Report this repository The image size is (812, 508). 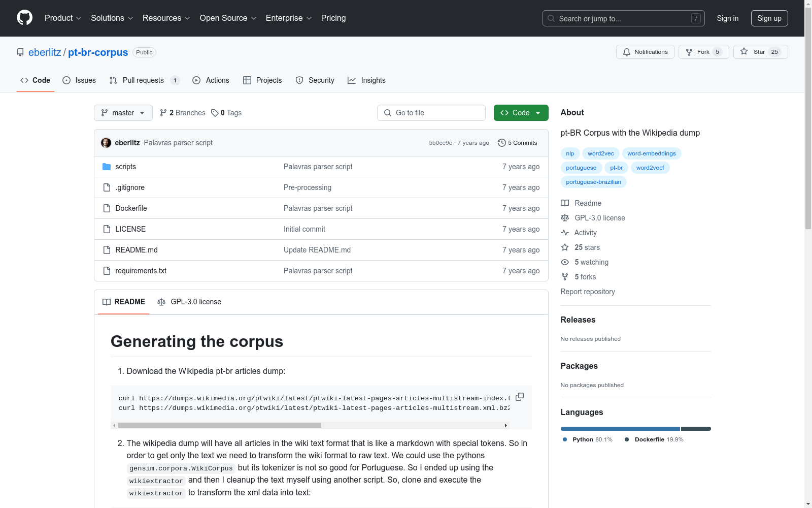pyautogui.click(x=588, y=292)
